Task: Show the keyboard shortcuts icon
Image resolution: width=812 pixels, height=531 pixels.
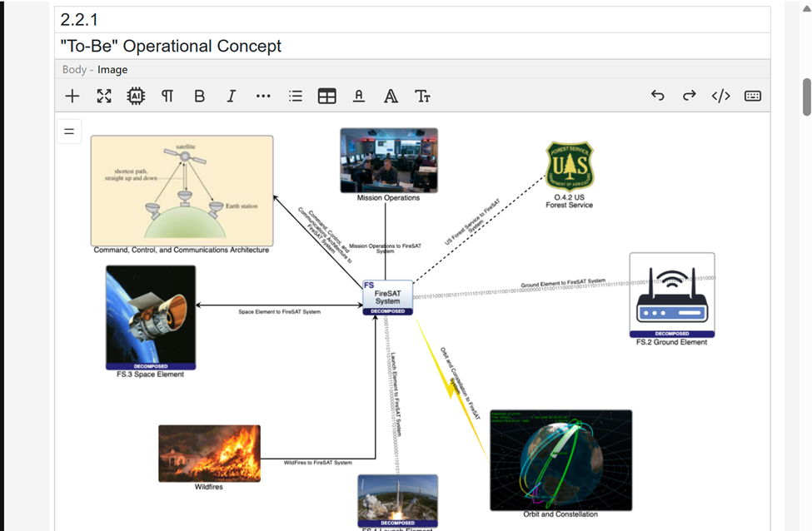Action: [752, 96]
